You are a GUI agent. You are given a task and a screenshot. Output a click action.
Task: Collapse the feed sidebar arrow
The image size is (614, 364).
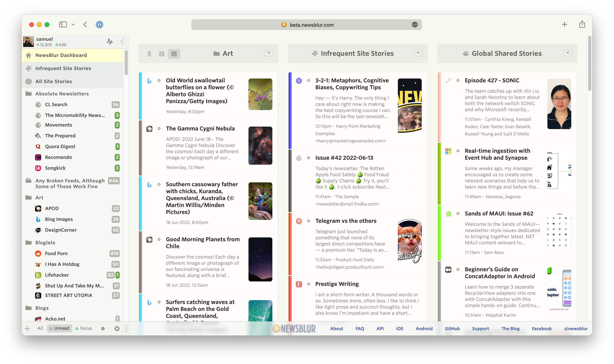point(122,41)
